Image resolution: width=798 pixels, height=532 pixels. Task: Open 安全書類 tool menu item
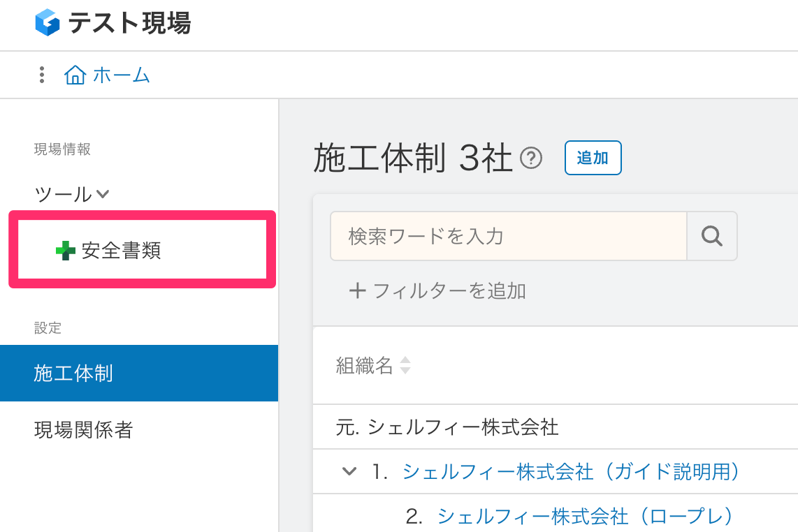pos(122,251)
